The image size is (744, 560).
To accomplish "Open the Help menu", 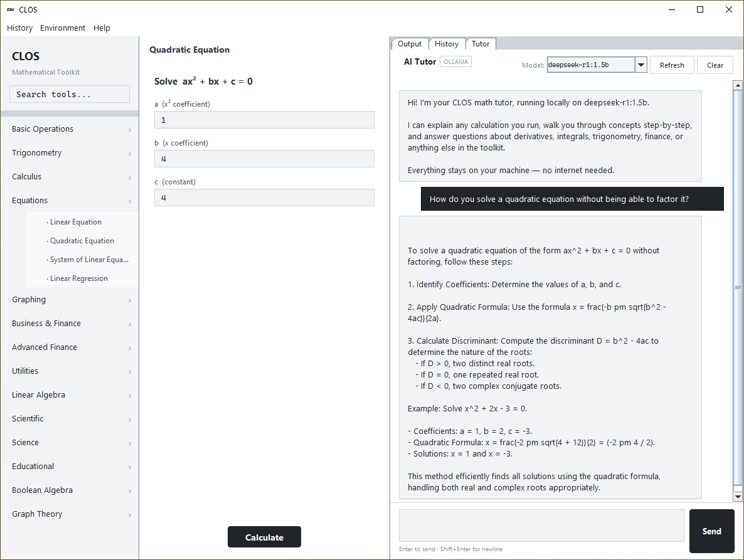I will click(102, 28).
